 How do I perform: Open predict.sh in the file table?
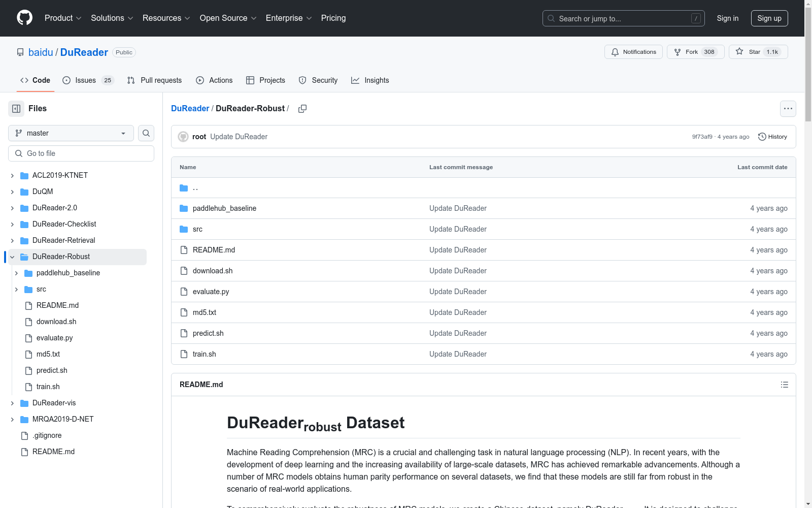208,333
